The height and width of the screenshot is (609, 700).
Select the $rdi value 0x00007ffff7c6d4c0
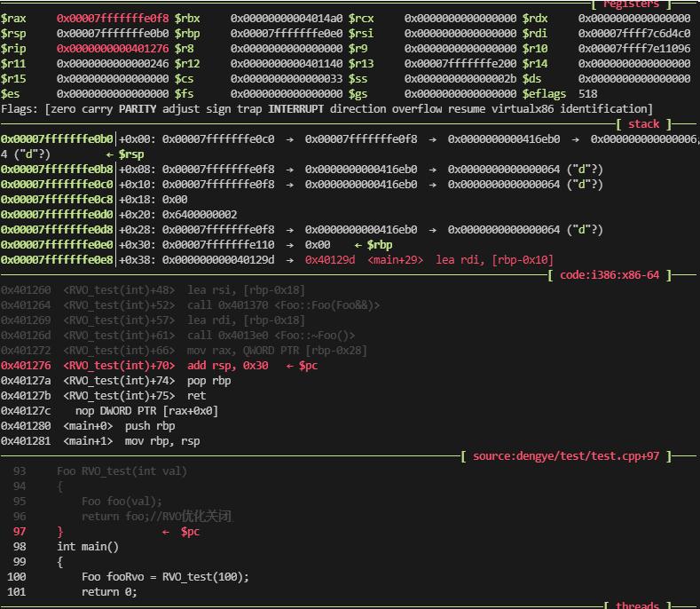pos(634,34)
